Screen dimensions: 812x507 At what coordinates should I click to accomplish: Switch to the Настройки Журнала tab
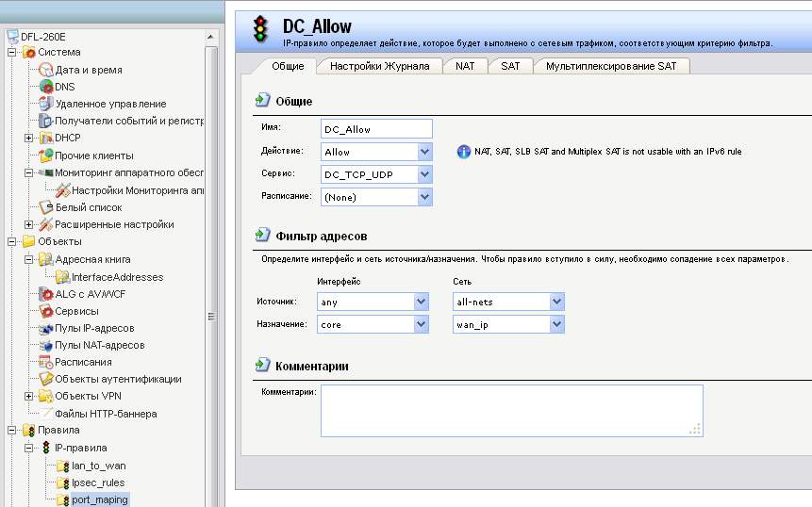coord(379,66)
